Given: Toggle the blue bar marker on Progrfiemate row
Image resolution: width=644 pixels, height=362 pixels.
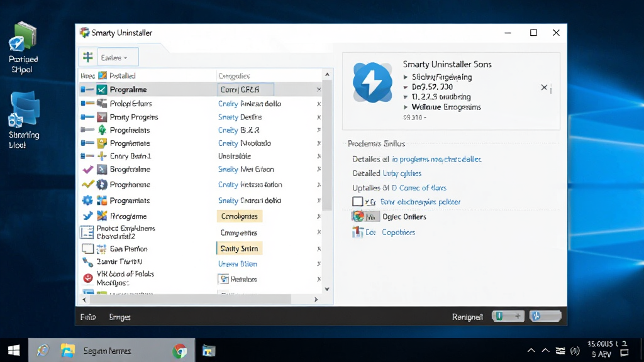Looking at the screenshot, I should [87, 143].
